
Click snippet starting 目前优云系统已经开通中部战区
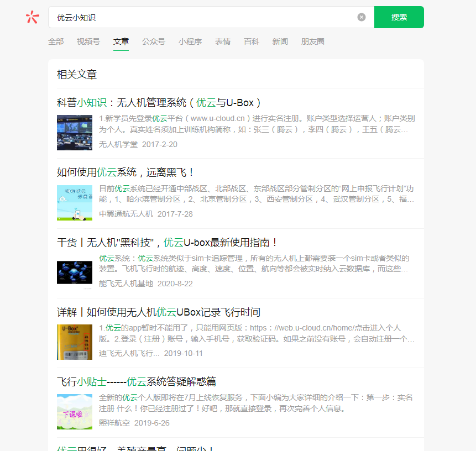coord(257,194)
